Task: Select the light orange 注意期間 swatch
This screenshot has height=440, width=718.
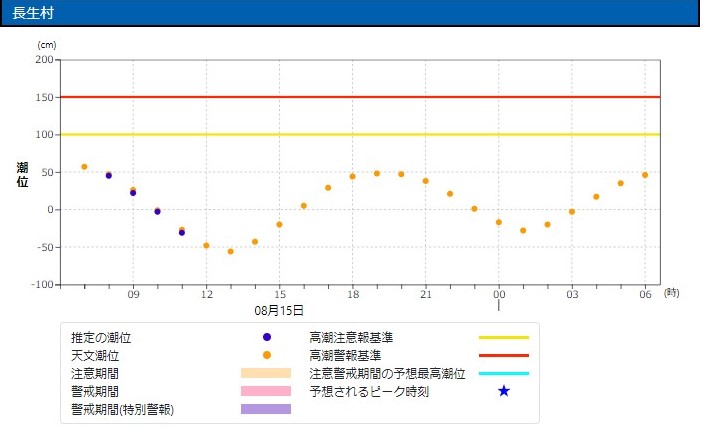Action: [266, 373]
